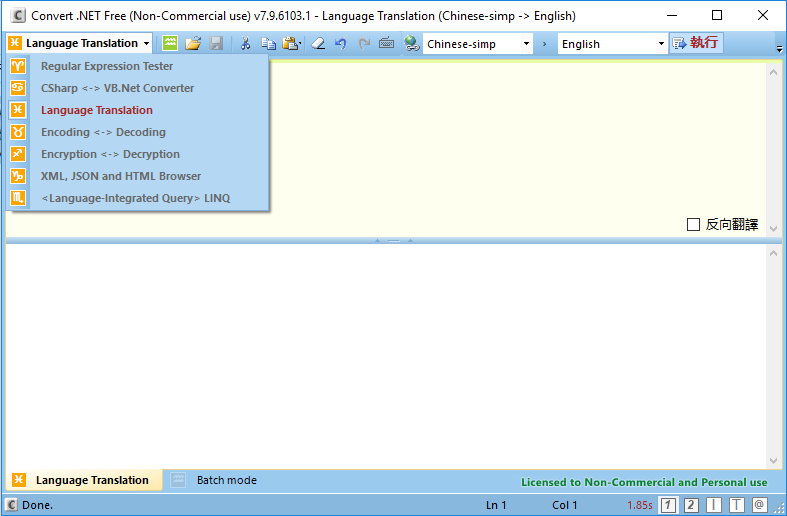Click the application icon in title bar
This screenshot has height=516, width=787.
click(x=18, y=16)
